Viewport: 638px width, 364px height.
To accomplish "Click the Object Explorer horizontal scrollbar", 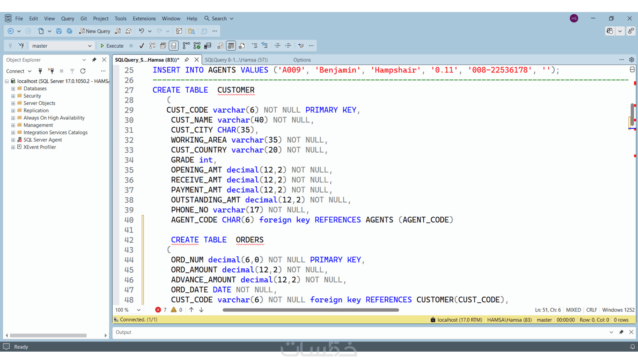I will [x=48, y=335].
